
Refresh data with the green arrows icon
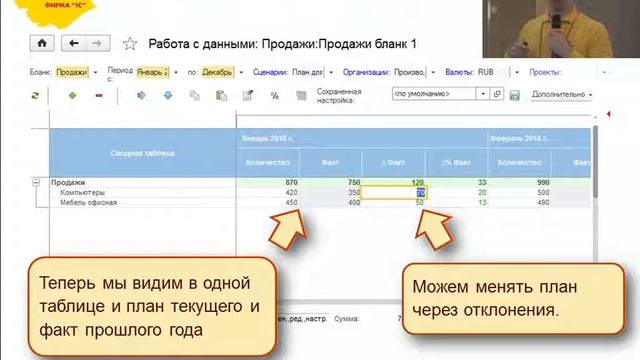(x=35, y=96)
